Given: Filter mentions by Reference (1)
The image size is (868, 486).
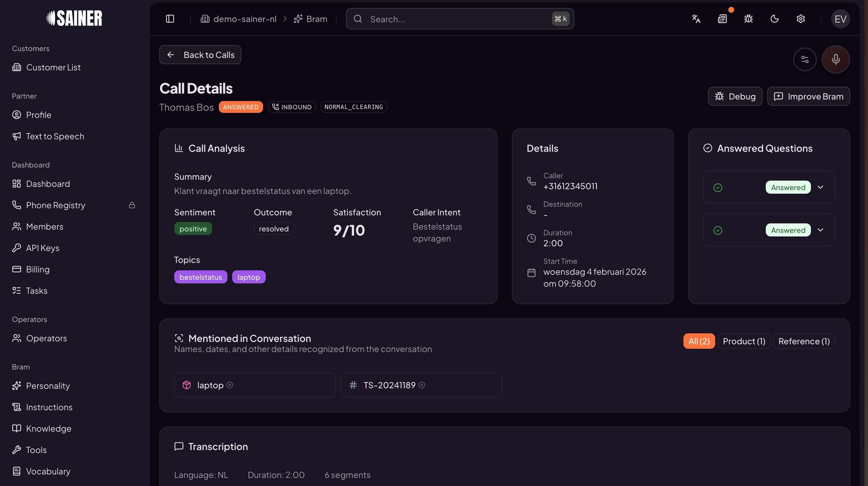Looking at the screenshot, I should pos(803,341).
